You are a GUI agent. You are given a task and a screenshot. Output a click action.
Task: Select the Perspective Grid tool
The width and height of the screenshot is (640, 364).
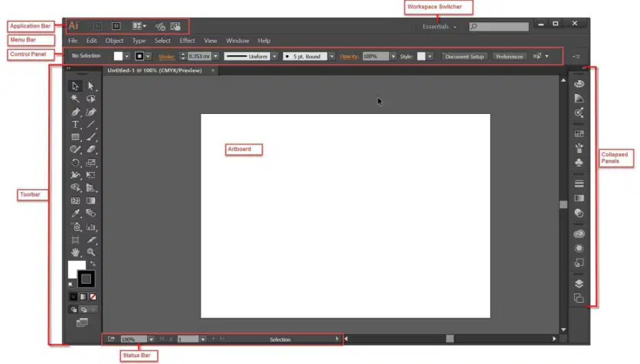click(90, 187)
